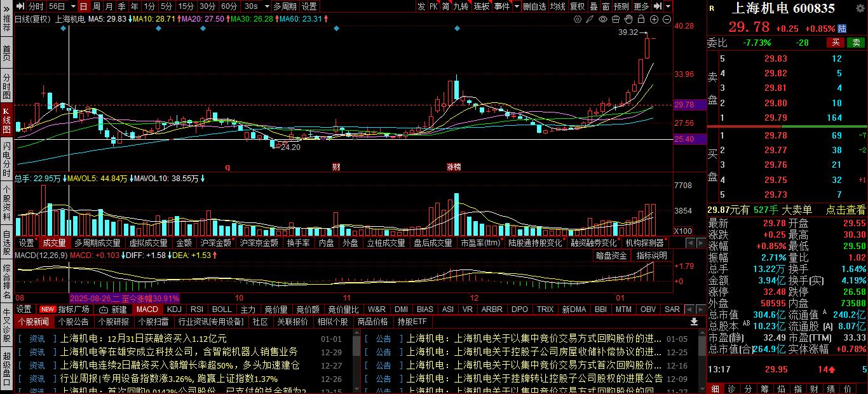The height and width of the screenshot is (394, 868).
Task: Click the 连板 toolbar button
Action: (482, 6)
